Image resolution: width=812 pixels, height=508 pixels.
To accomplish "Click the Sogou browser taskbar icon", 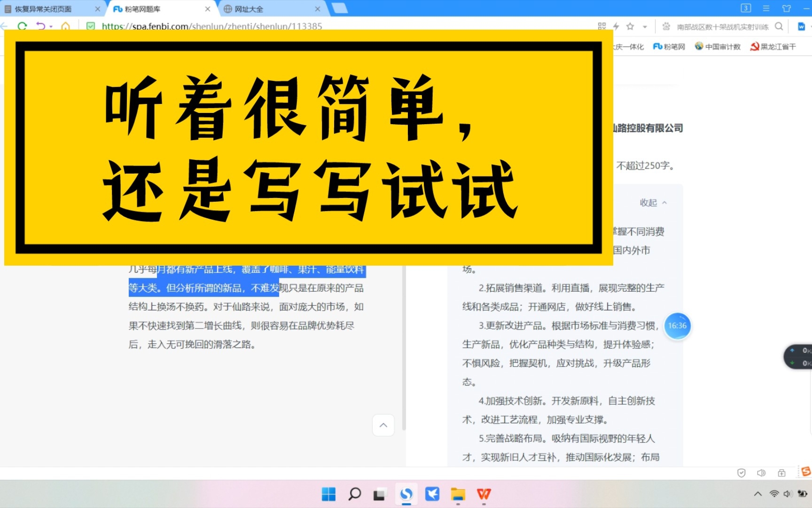I will (406, 494).
